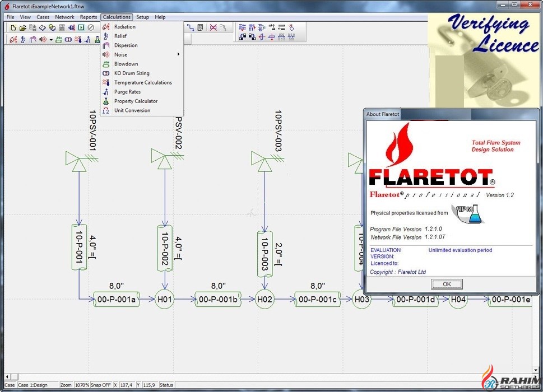Open Purge Rates toolbar icon
Viewport: 543px width, 392px height.
point(87,39)
